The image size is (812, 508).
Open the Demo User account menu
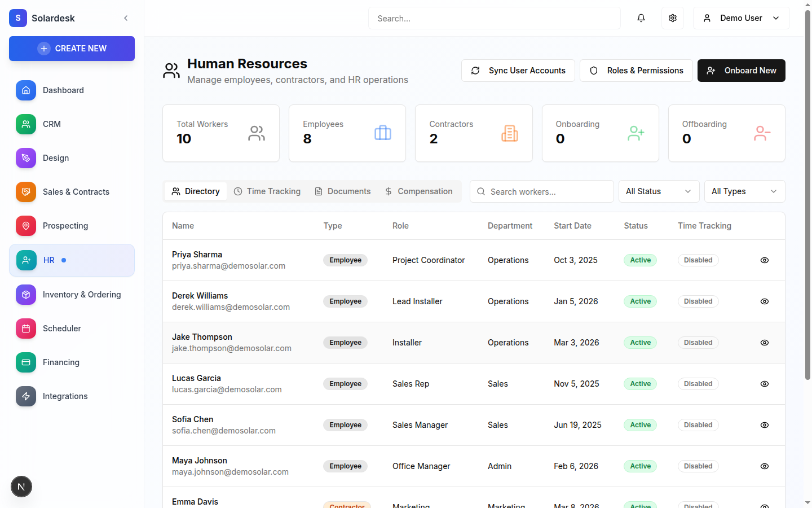click(x=741, y=17)
